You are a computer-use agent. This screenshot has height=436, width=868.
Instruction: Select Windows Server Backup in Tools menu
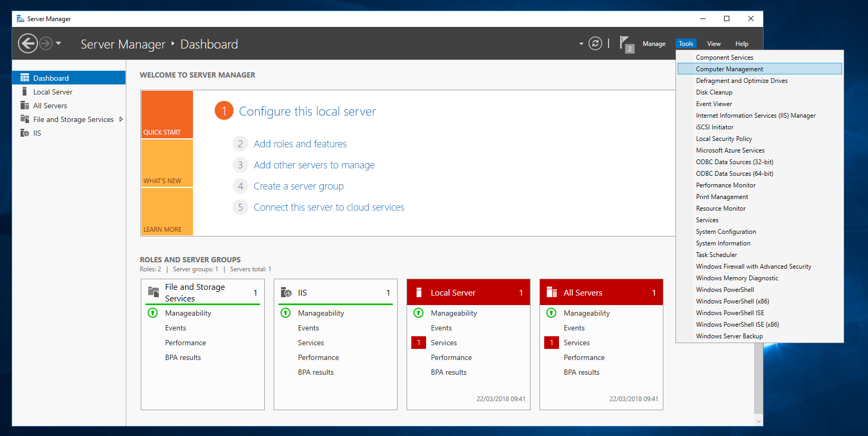tap(760, 336)
